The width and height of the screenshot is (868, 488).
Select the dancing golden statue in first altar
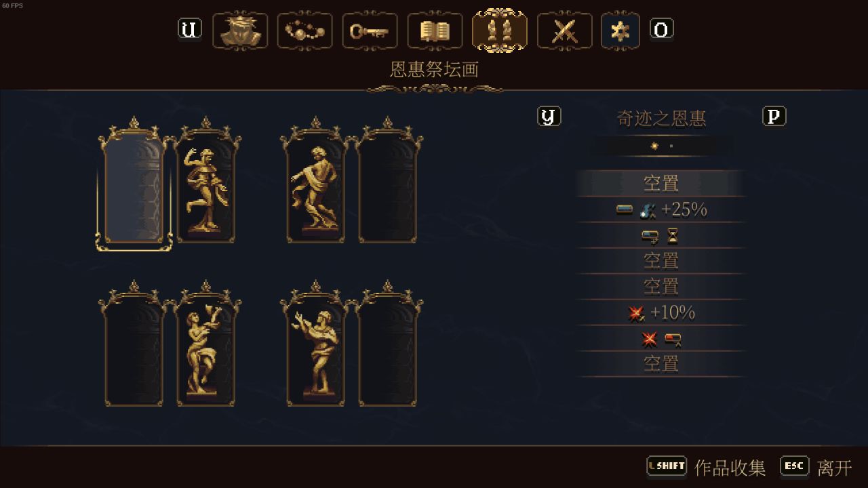tap(206, 180)
